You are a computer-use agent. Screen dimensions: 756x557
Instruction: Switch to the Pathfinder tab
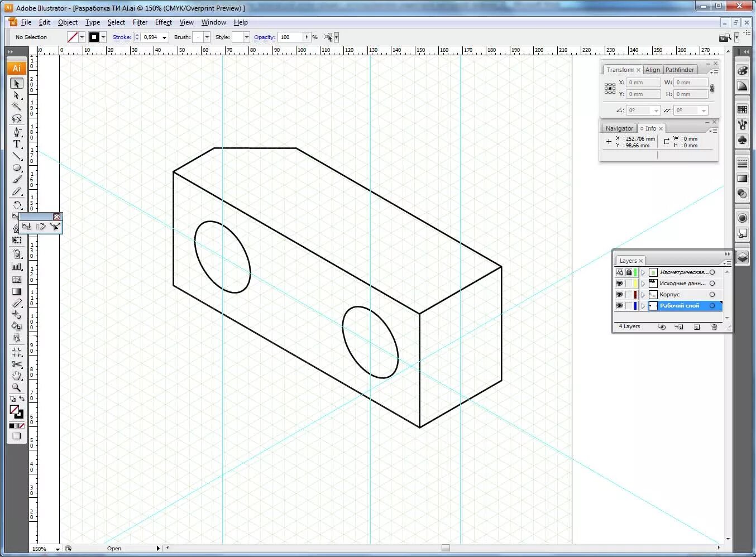680,70
